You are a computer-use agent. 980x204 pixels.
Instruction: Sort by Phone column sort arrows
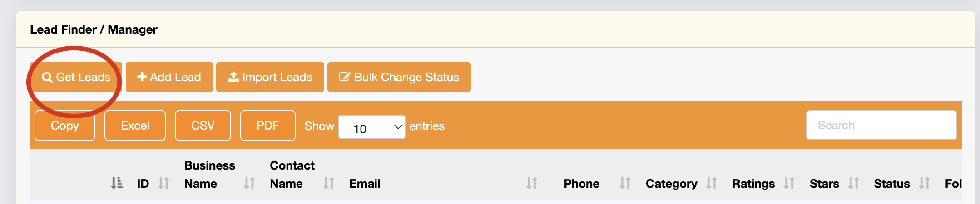(x=625, y=183)
